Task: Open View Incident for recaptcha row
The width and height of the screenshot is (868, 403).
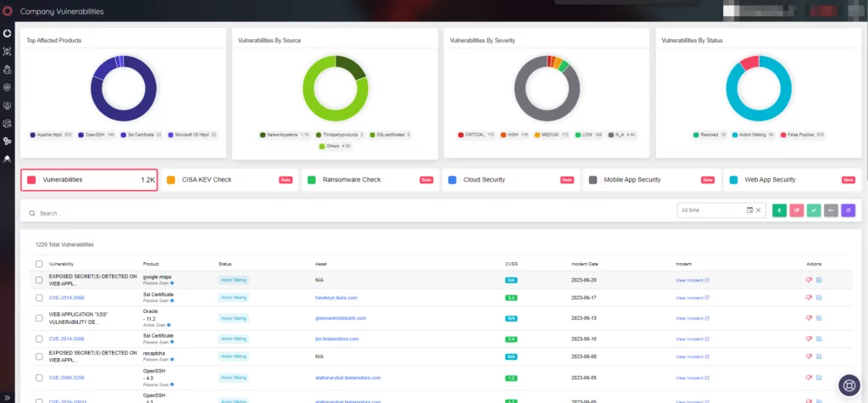Action: click(693, 357)
